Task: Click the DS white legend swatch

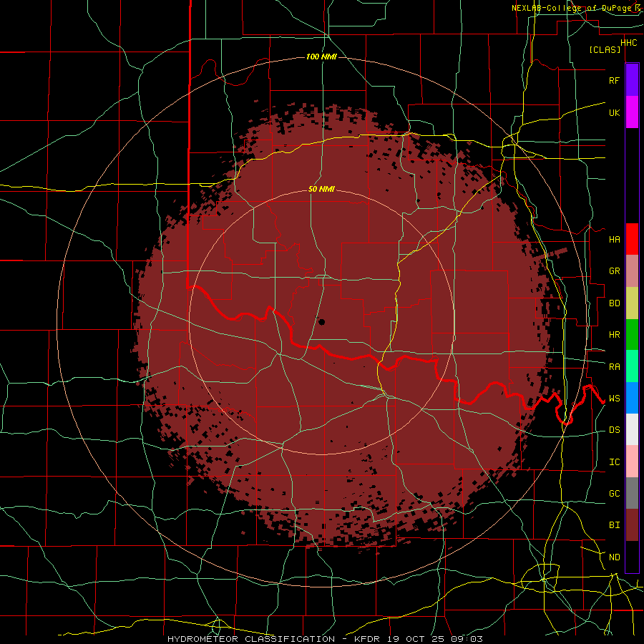Action: [x=632, y=429]
